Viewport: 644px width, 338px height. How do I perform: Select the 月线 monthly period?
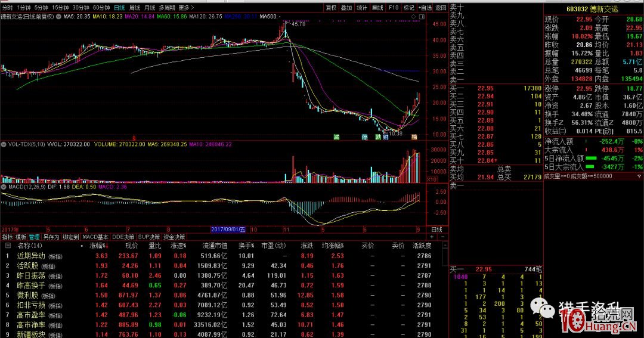point(150,8)
